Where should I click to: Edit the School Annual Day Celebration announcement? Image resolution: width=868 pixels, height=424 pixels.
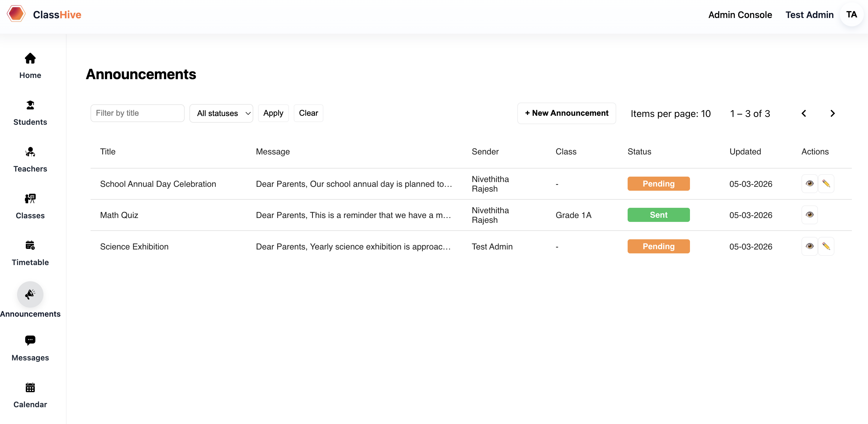click(x=826, y=184)
